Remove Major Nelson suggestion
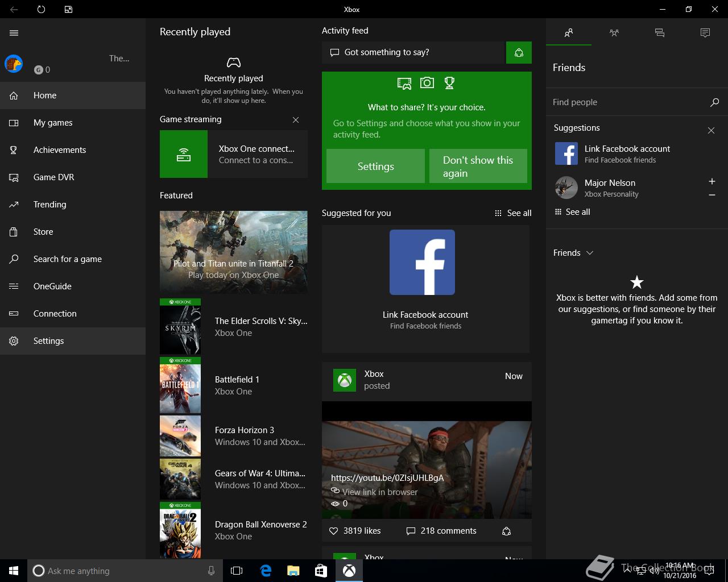 coord(712,195)
